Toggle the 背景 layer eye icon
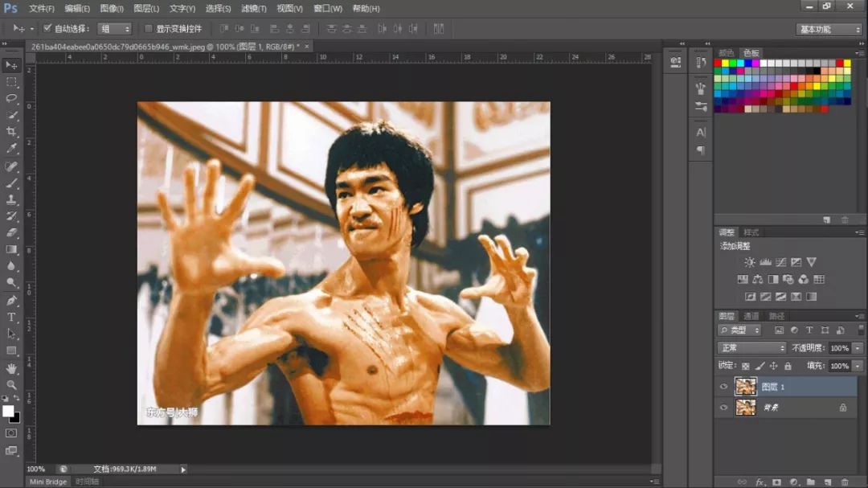The height and width of the screenshot is (488, 868). tap(724, 408)
